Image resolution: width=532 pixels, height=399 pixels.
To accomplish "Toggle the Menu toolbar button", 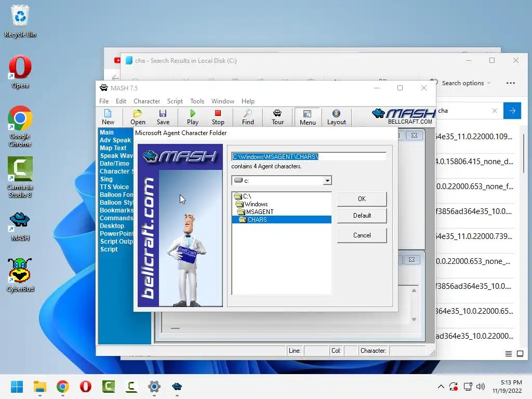I will pyautogui.click(x=308, y=117).
